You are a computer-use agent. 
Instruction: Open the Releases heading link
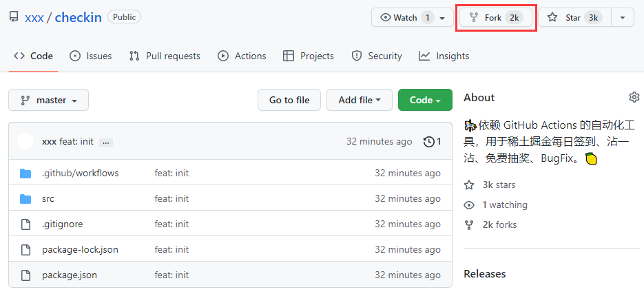pos(485,274)
